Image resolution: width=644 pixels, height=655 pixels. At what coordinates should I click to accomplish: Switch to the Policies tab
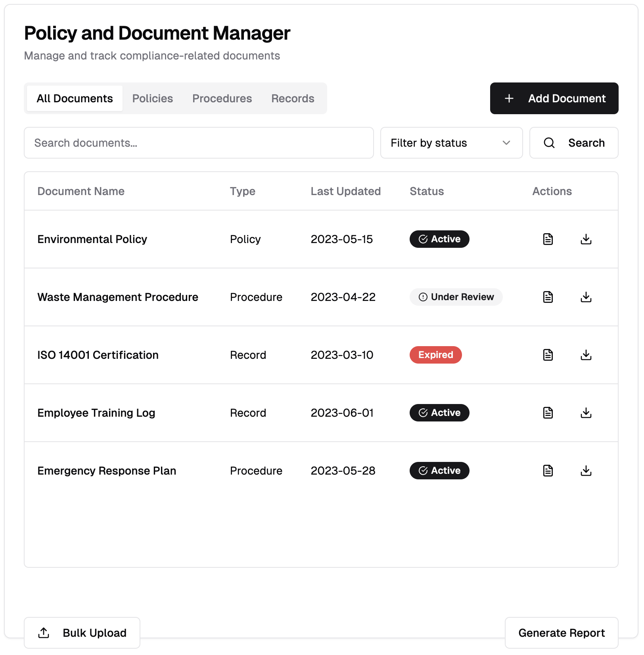point(152,98)
